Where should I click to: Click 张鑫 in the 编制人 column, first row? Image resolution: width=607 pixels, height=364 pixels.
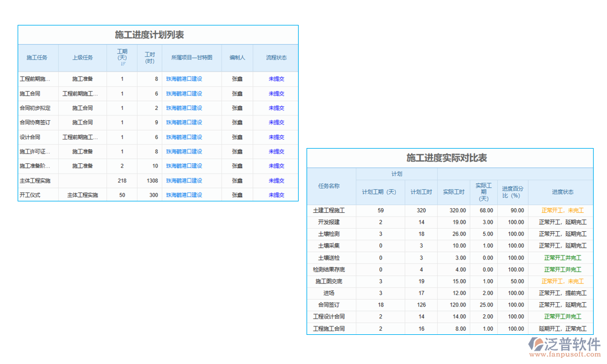pyautogui.click(x=238, y=79)
